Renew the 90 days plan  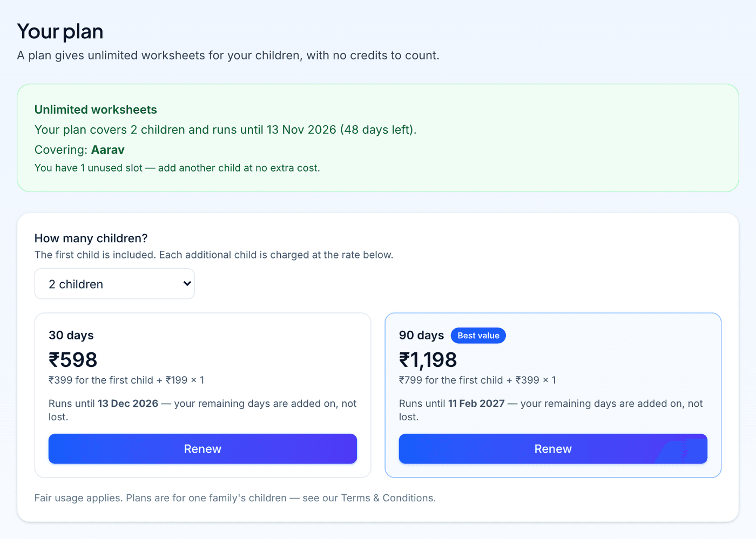coord(553,449)
